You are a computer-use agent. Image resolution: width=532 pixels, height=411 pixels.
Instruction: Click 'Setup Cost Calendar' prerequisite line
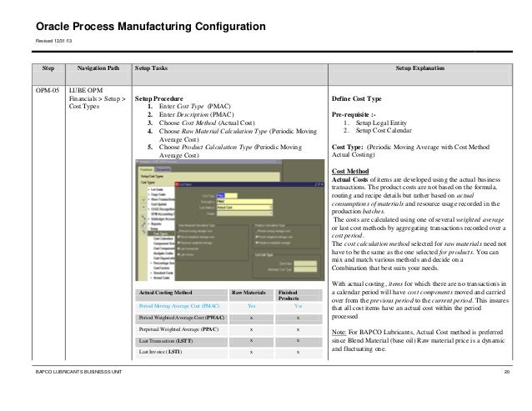[384, 131]
